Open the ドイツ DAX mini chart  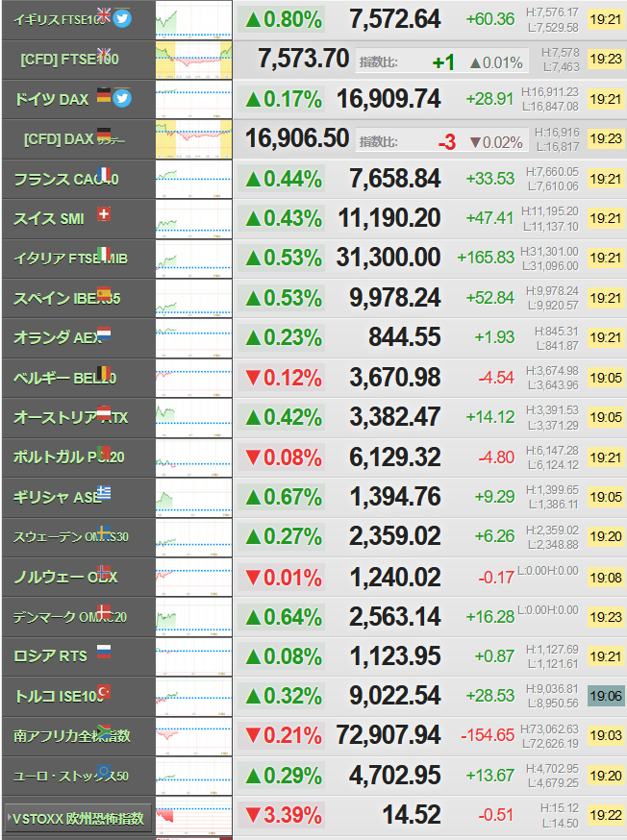point(193,100)
